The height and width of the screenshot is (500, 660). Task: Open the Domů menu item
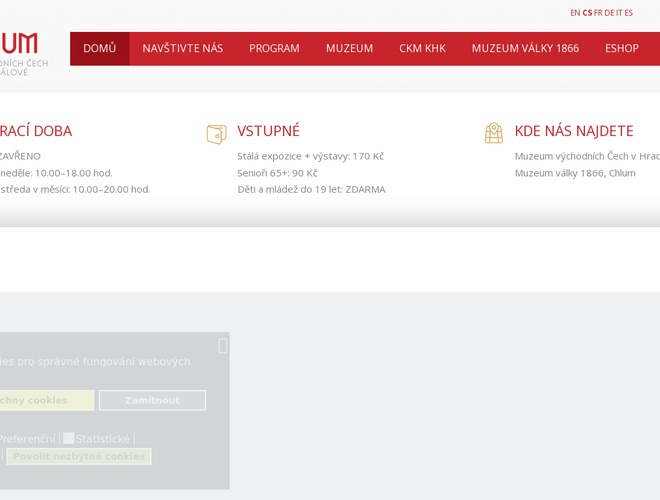[100, 48]
